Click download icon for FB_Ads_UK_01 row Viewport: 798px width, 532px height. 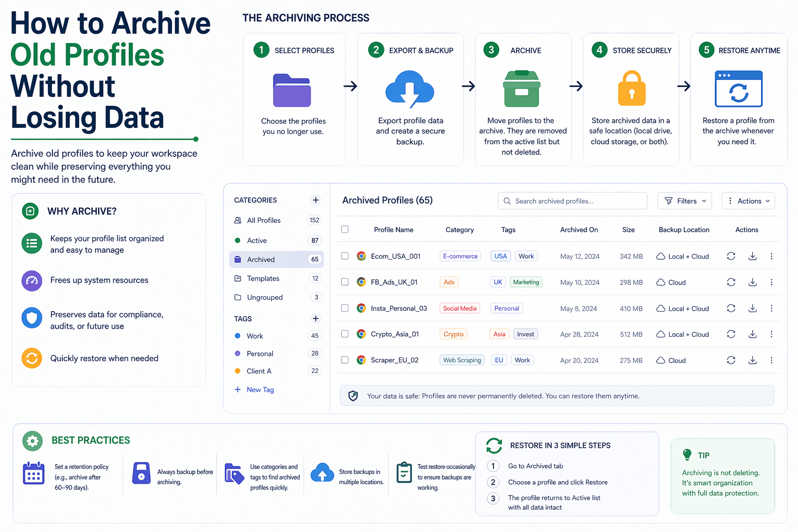[752, 282]
